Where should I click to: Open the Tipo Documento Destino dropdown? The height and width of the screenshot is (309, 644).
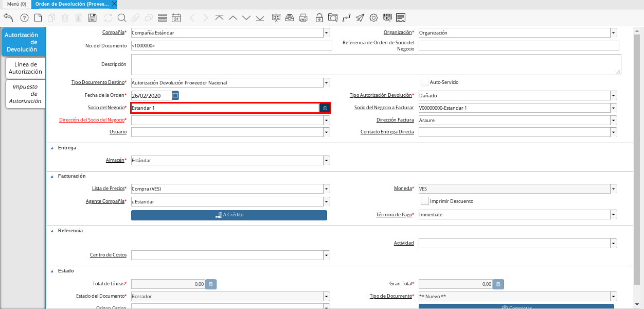pyautogui.click(x=327, y=82)
